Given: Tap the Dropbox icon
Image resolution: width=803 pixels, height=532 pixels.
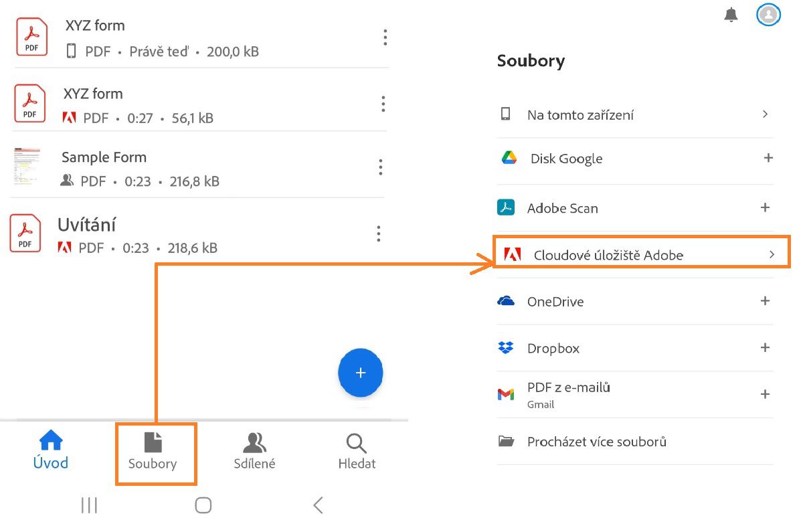Looking at the screenshot, I should pyautogui.click(x=506, y=348).
